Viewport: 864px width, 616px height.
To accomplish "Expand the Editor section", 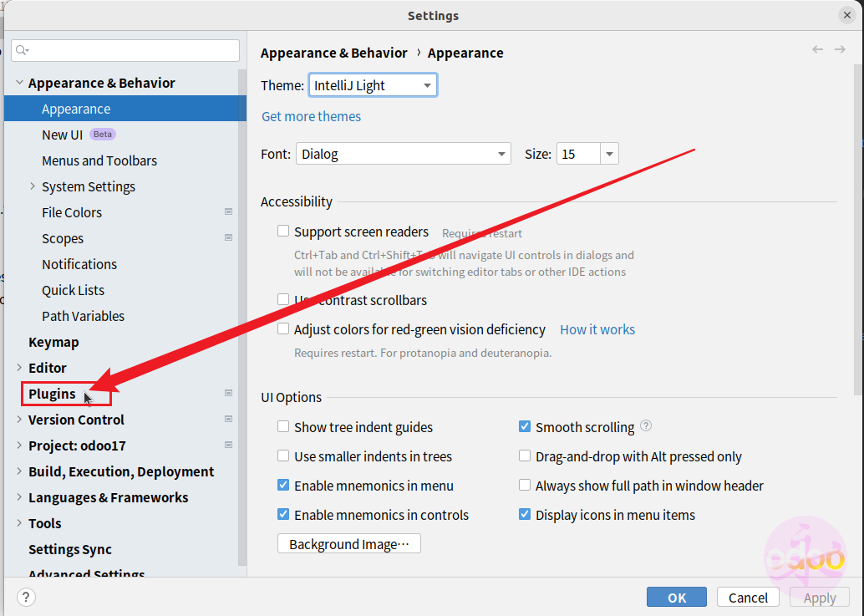I will point(19,368).
